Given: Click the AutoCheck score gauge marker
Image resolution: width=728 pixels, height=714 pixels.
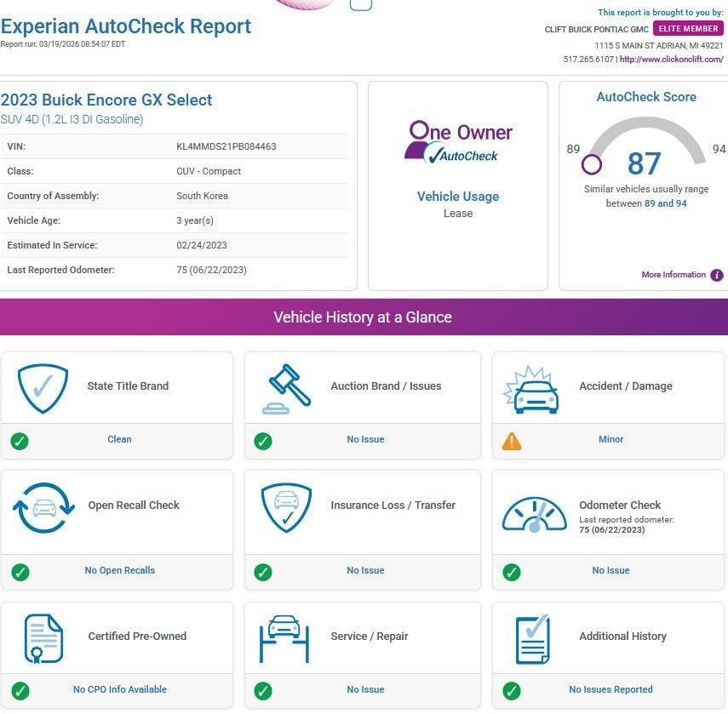Looking at the screenshot, I should point(591,163).
